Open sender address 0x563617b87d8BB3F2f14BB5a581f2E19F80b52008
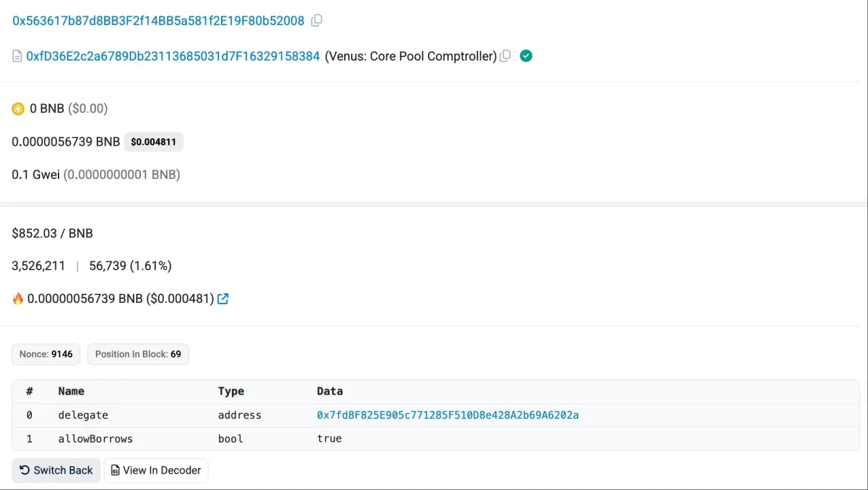Screen dimensions: 868x490 pos(158,20)
